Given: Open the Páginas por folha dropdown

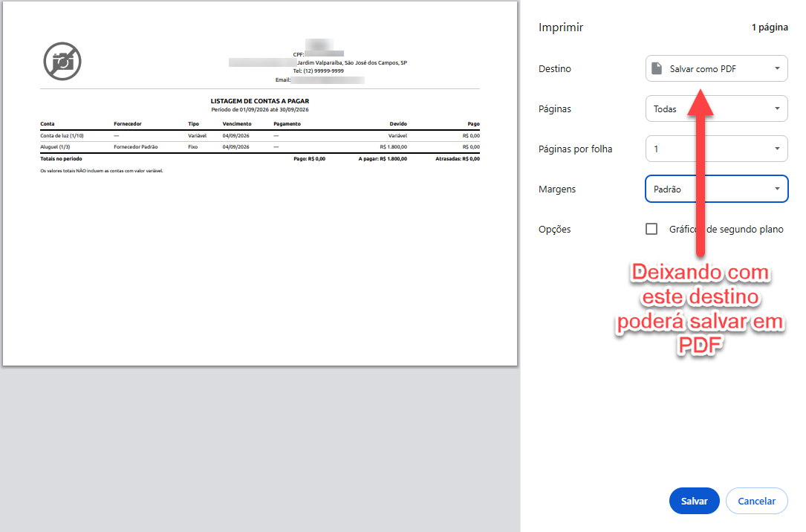Looking at the screenshot, I should point(717,149).
